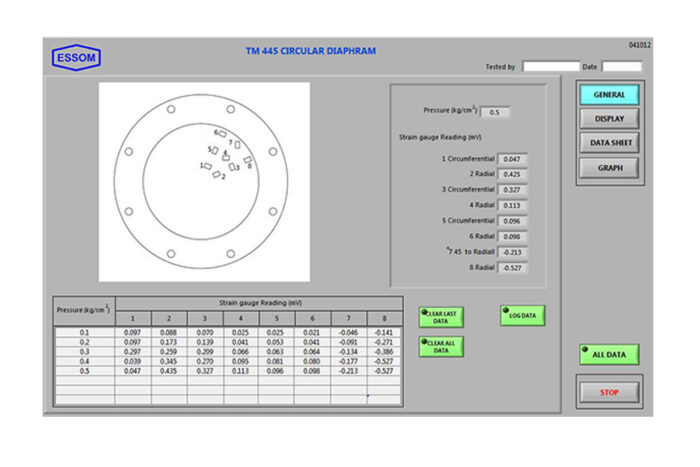Select strain gauge 1 on diaphragm diagram
The image size is (700, 467).
[208, 166]
